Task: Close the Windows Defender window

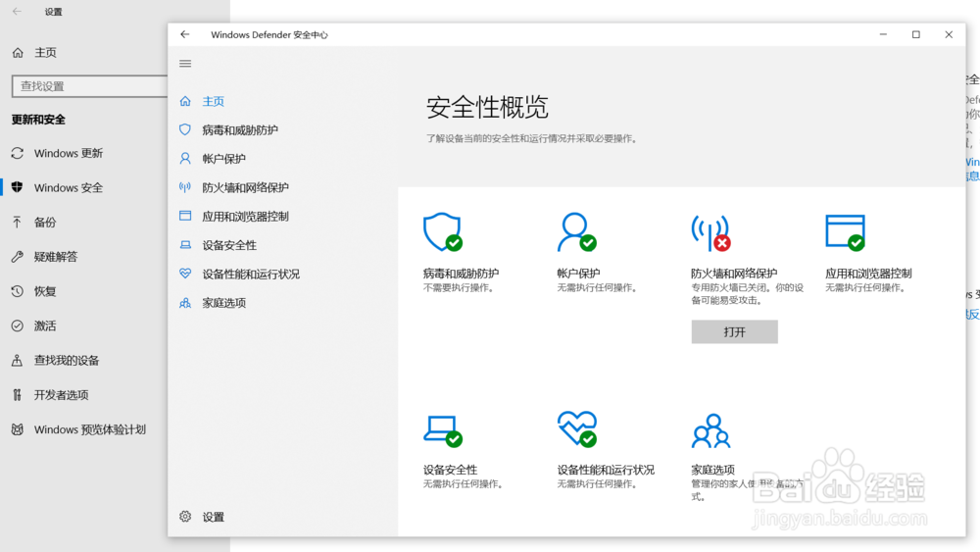Action: point(949,34)
